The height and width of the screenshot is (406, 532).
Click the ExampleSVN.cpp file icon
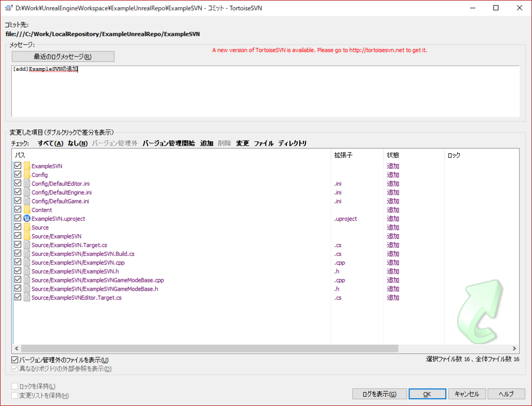point(27,263)
